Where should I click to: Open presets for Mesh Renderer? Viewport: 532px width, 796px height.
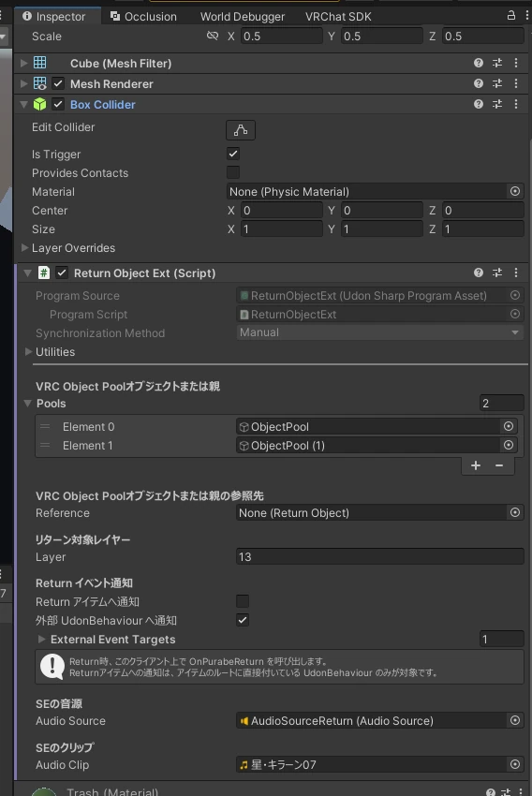click(497, 83)
